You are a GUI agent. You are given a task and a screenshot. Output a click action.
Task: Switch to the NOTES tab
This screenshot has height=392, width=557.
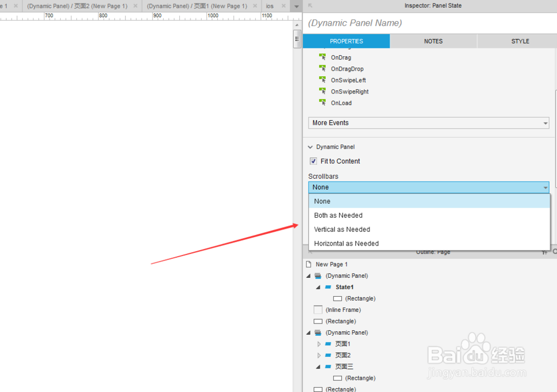point(433,41)
